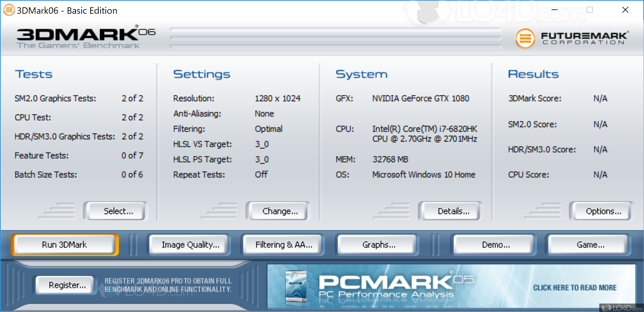Click 'Batch Size Tests:' label
Screen dimensions: 644x312
point(46,175)
